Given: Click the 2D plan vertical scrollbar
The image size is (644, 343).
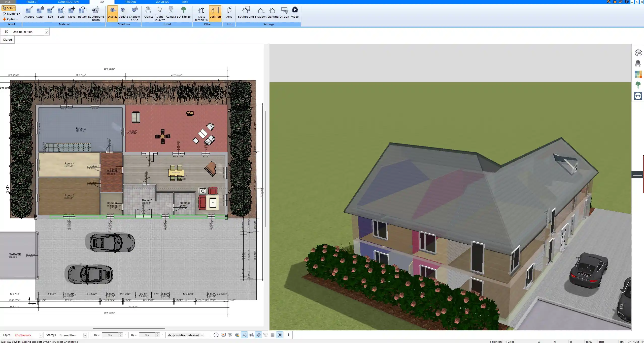Looking at the screenshot, I should (266, 169).
